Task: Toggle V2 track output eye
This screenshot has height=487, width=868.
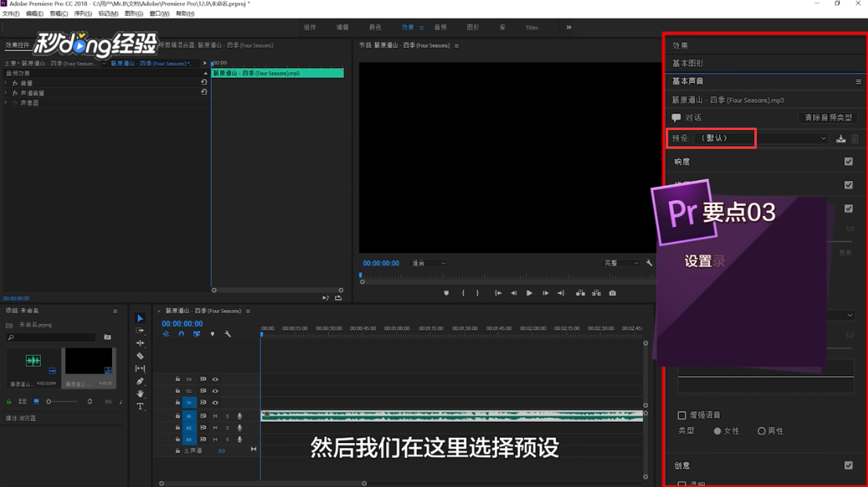Action: (215, 391)
